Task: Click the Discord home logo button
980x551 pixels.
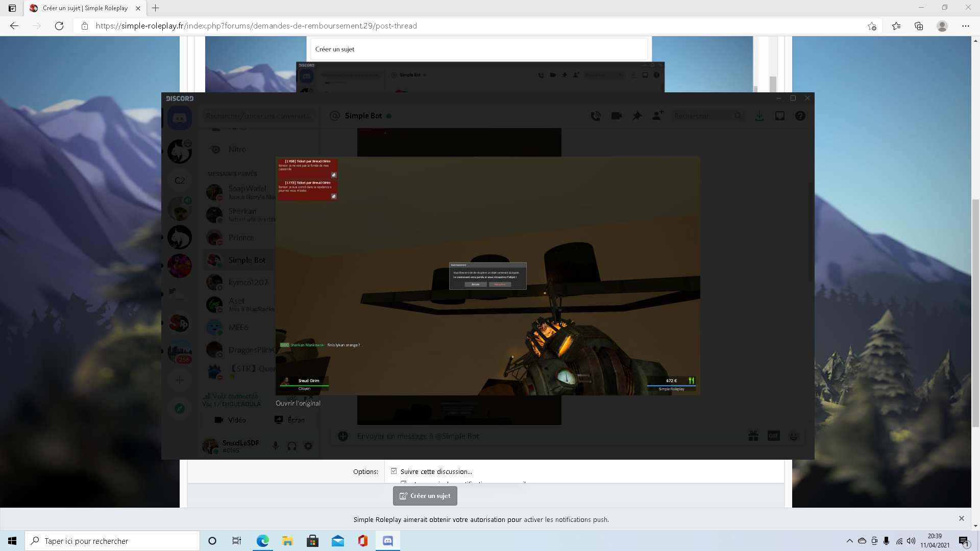Action: tap(180, 118)
